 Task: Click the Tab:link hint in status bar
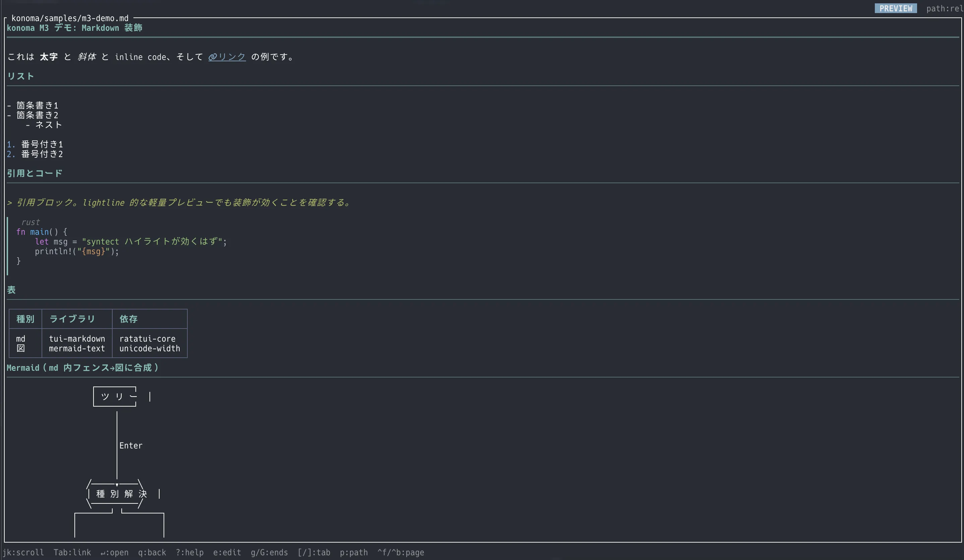72,552
